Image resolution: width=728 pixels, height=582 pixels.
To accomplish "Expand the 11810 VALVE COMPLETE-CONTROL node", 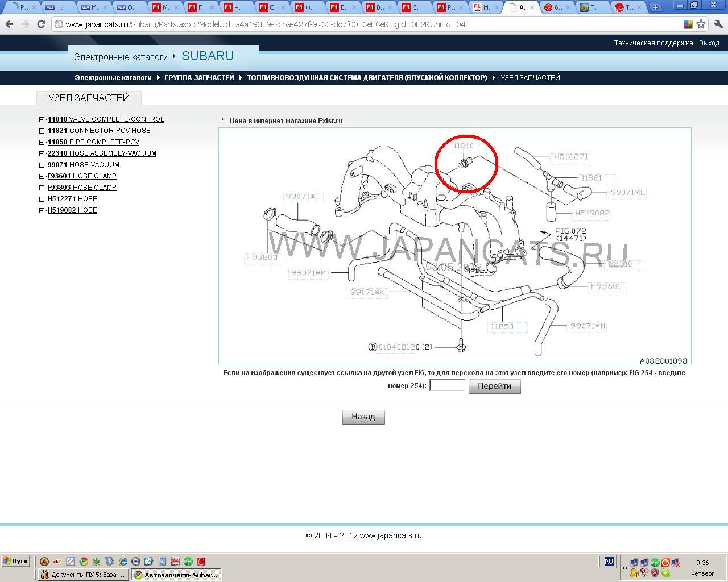I will 42,119.
